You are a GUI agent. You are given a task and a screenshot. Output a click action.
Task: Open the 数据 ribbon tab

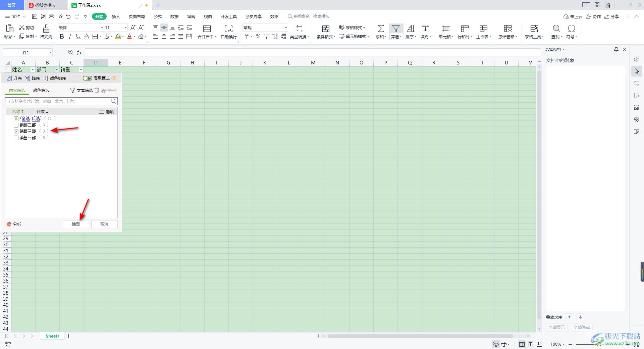[174, 16]
